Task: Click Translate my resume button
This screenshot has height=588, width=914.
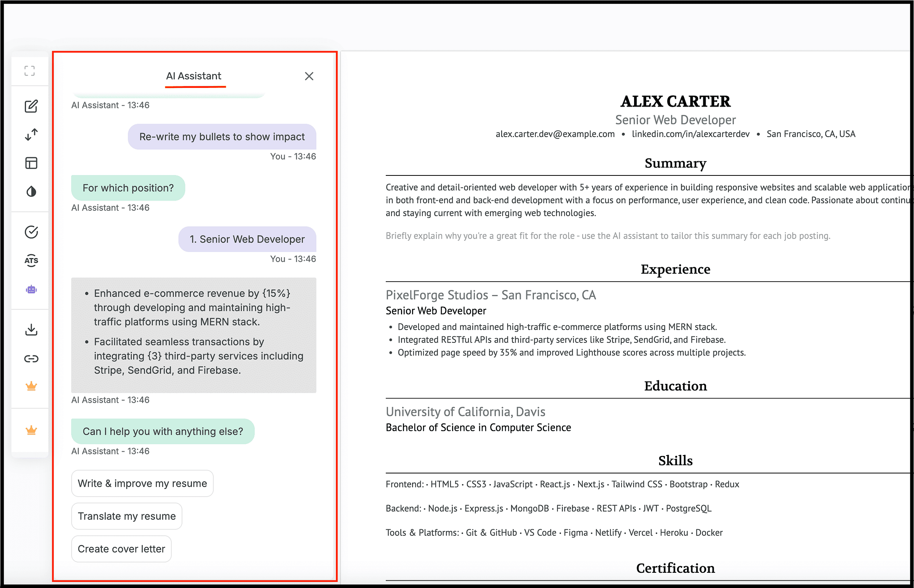Action: 126,516
